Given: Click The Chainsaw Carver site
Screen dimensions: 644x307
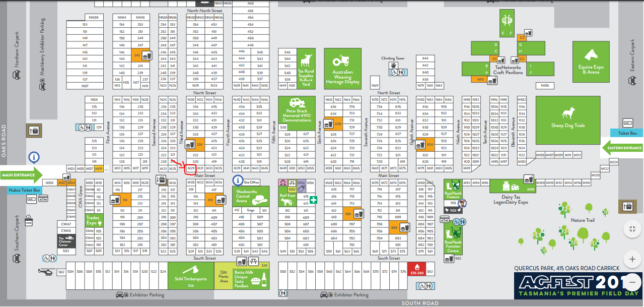Looking at the screenshot, I should tap(67, 240).
